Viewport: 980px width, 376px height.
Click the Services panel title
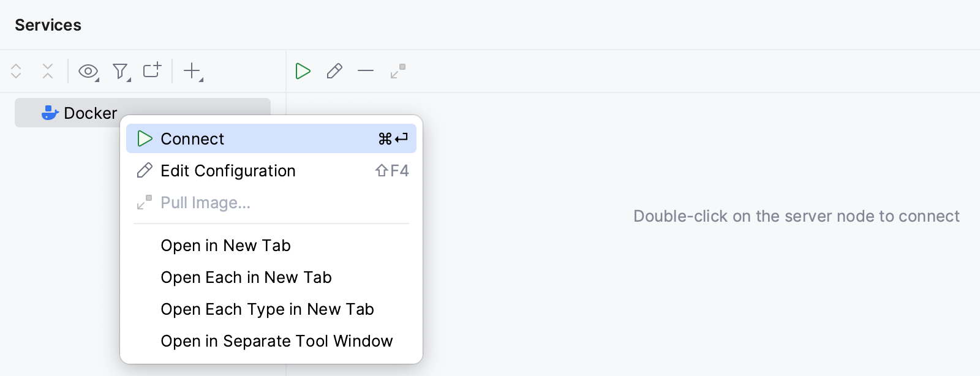[x=47, y=25]
